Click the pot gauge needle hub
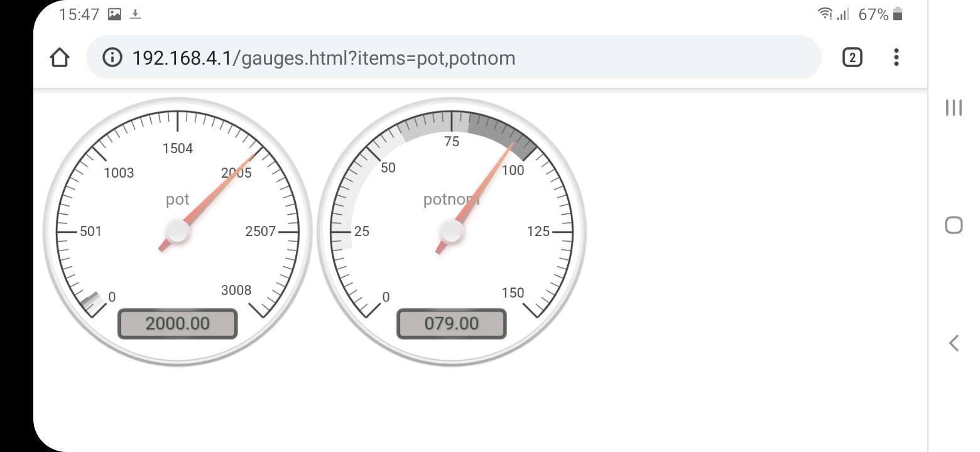 click(177, 232)
